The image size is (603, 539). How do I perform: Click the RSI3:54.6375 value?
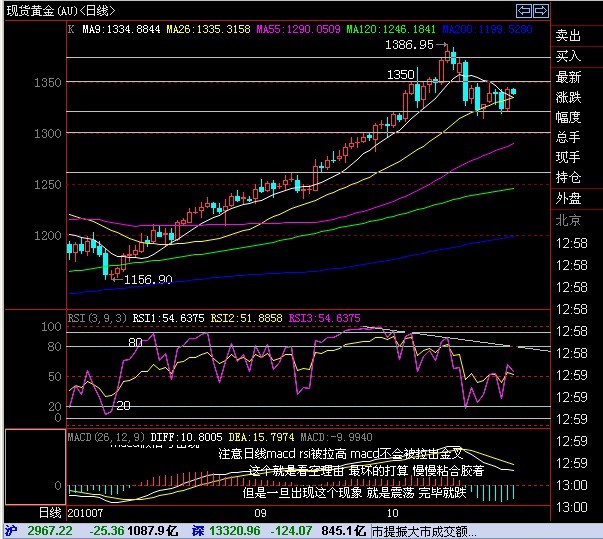pos(325,318)
